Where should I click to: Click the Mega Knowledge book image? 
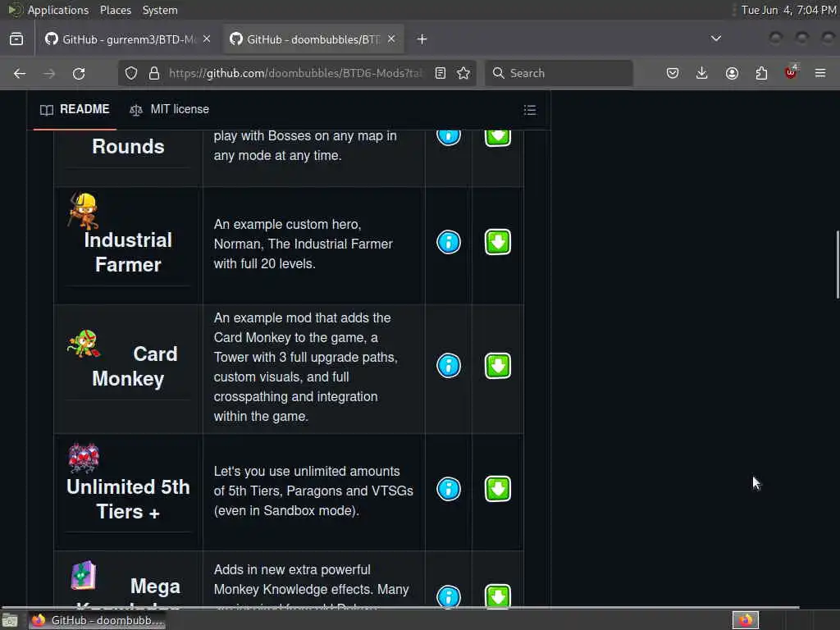(x=84, y=575)
